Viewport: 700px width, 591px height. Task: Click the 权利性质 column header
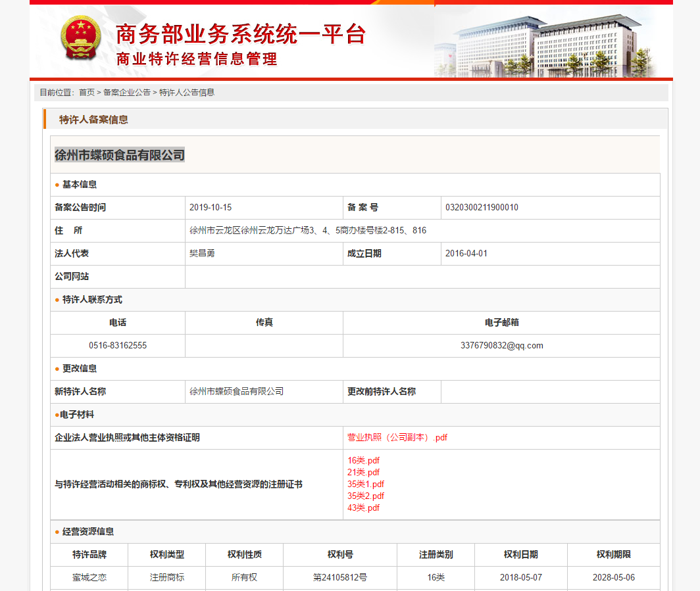coord(245,554)
